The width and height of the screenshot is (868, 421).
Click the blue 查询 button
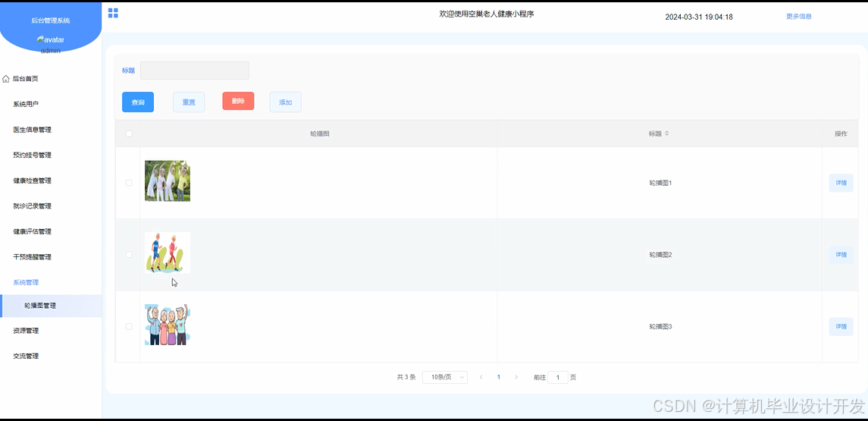point(138,102)
